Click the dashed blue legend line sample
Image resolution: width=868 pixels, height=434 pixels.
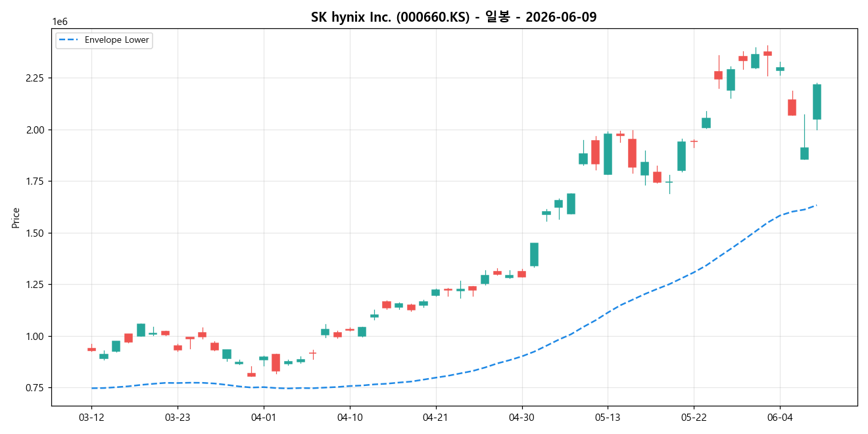click(68, 40)
